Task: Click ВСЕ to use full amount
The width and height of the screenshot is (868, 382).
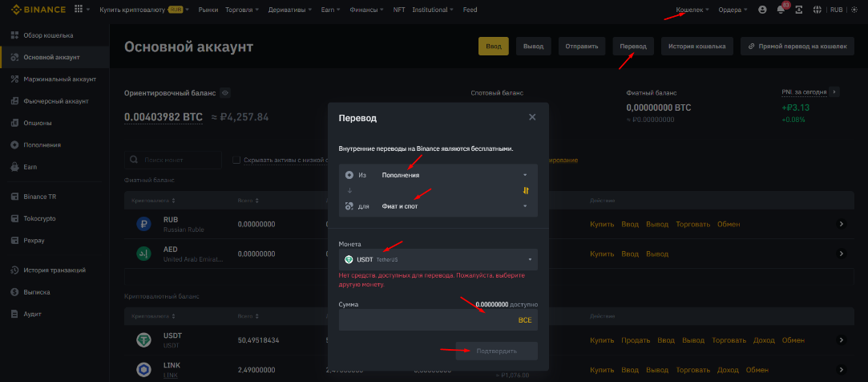Action: point(525,320)
